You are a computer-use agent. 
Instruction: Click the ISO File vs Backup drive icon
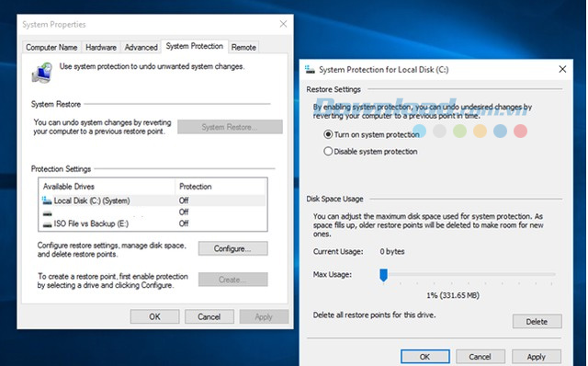point(47,224)
